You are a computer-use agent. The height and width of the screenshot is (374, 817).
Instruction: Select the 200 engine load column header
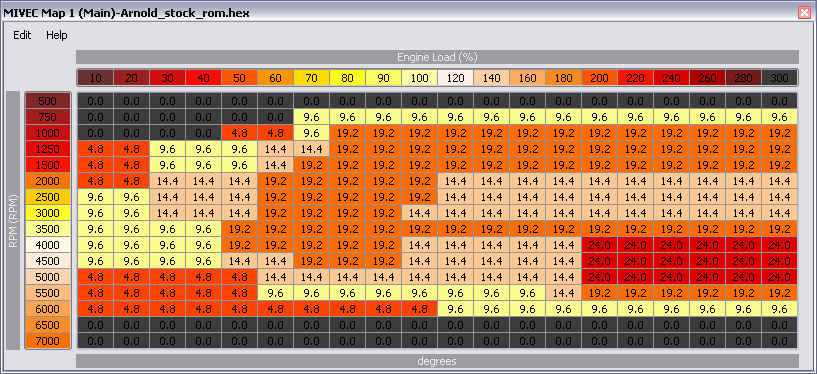click(599, 78)
